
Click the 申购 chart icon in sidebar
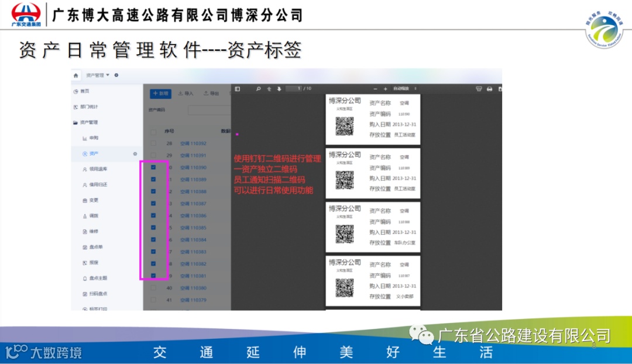[85, 138]
